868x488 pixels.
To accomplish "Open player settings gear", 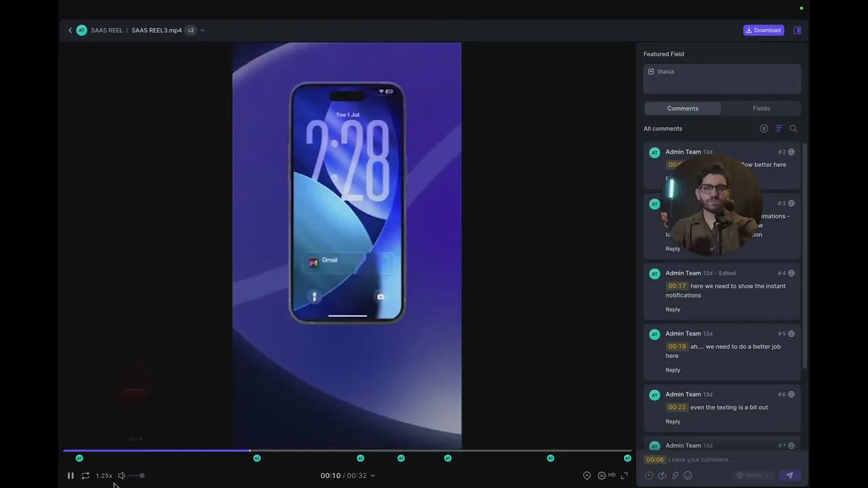I will pos(601,476).
